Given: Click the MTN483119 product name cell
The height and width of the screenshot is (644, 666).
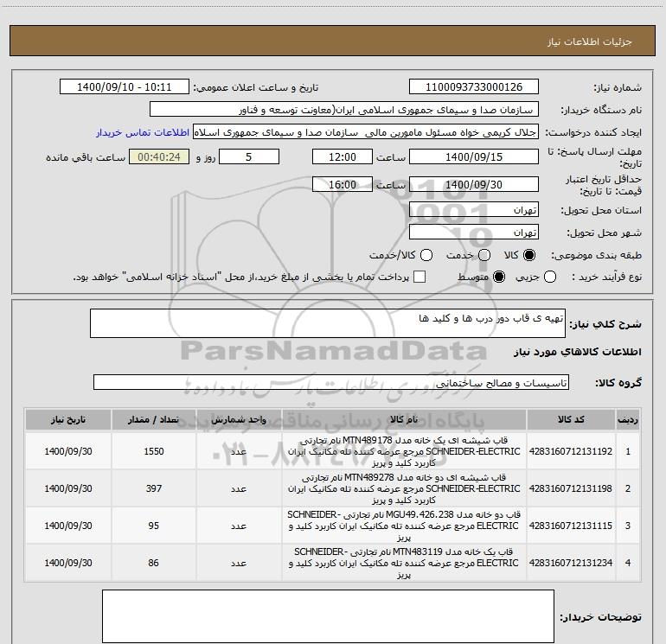Looking at the screenshot, I should [404, 563].
